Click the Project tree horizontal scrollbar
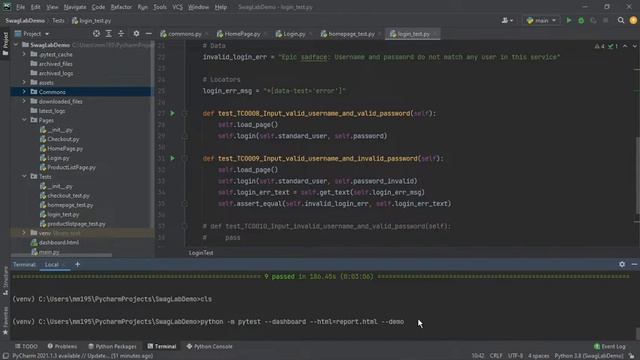Screen dimensions: 640x360 (x=61, y=255)
